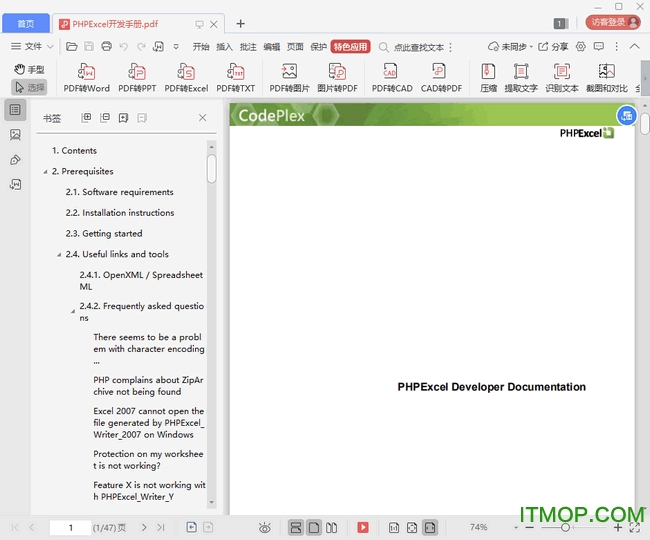Click the zoom slider handle

click(x=565, y=527)
